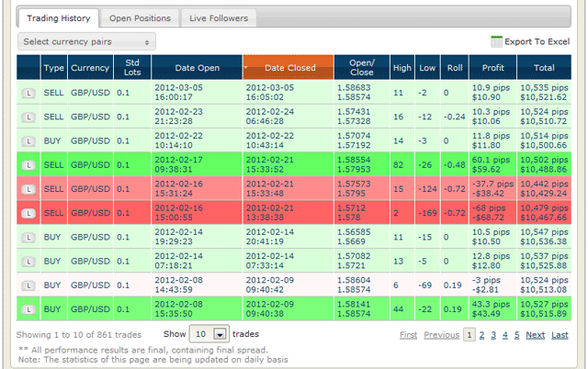
Task: Click date open 2012-02-14 07:18:21
Action: click(x=198, y=261)
